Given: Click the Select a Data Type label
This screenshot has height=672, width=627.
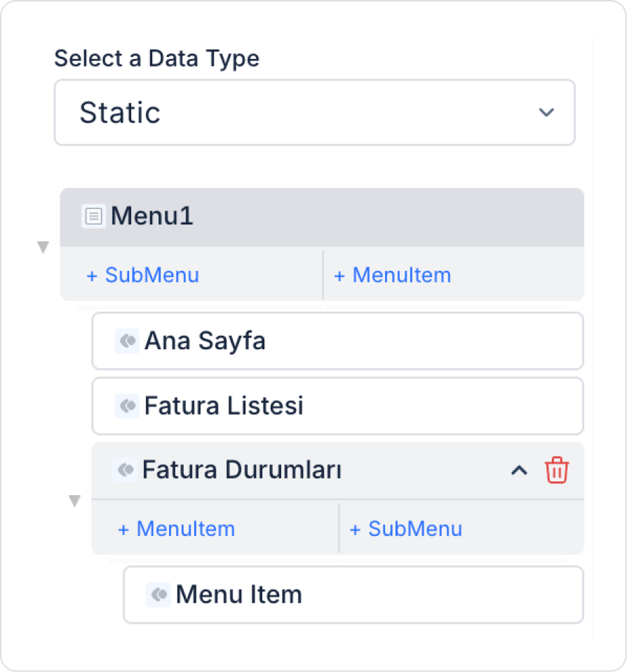Looking at the screenshot, I should pyautogui.click(x=156, y=58).
